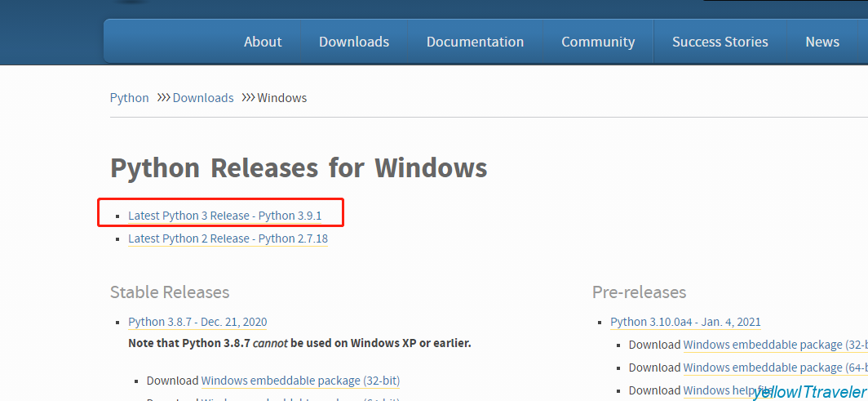Open the News navigation item

(821, 42)
